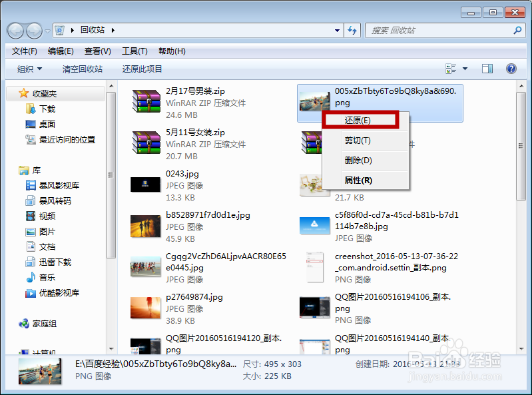The width and height of the screenshot is (532, 395).
Task: Open 优酷影视库 library
Action: coord(52,293)
